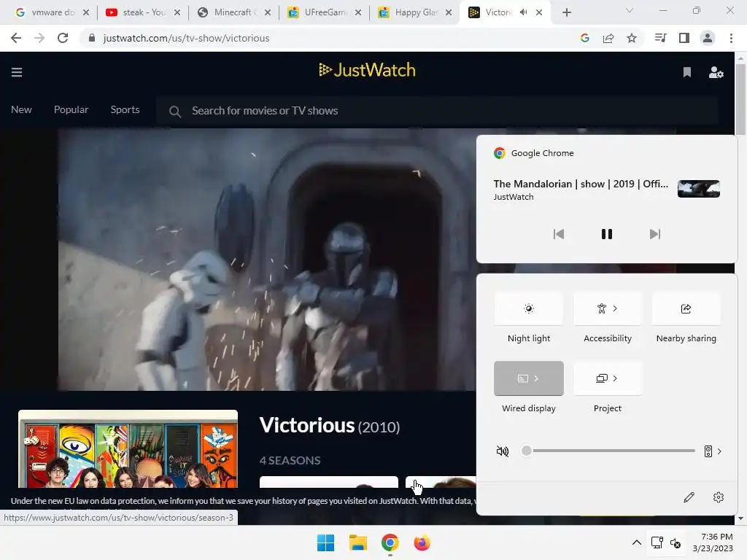This screenshot has width=747, height=560.
Task: Go forward in browser history
Action: pos(39,38)
